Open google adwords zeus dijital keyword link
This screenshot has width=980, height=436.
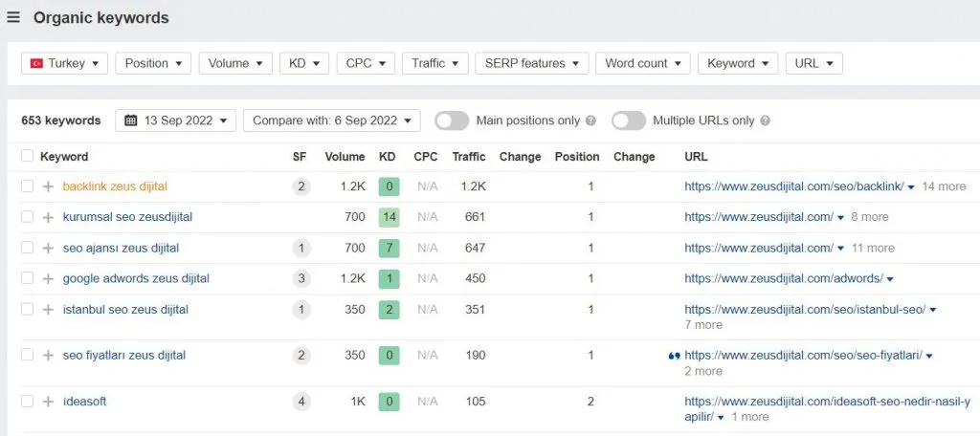coord(136,278)
